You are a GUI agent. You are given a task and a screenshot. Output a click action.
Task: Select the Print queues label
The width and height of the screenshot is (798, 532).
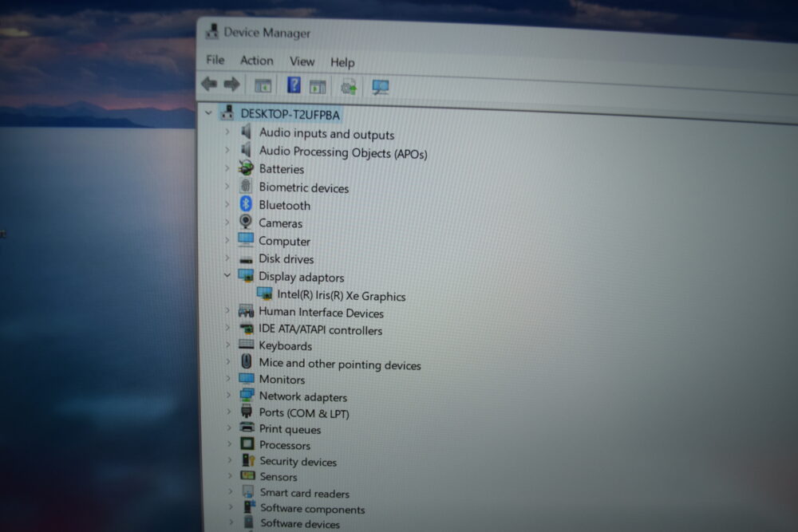click(x=290, y=429)
